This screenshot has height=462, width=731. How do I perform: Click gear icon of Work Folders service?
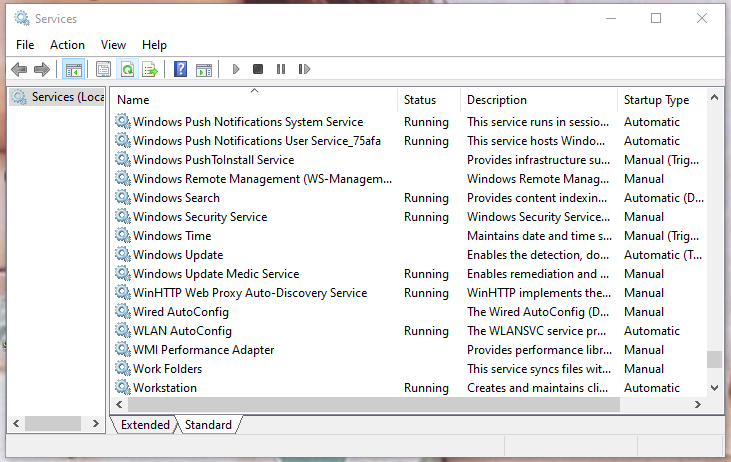point(123,368)
